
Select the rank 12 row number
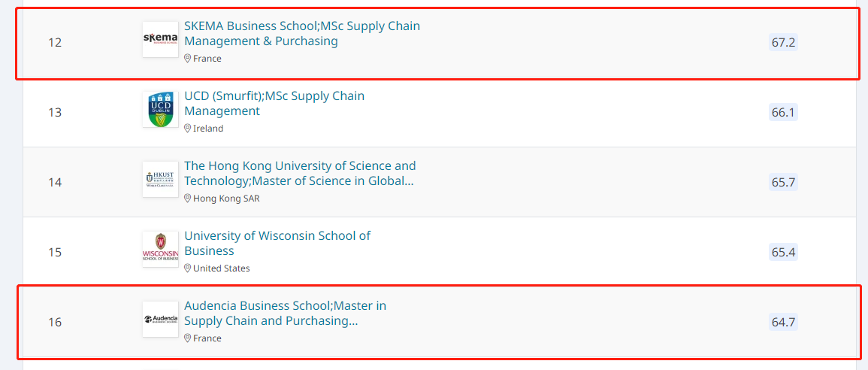[x=55, y=42]
